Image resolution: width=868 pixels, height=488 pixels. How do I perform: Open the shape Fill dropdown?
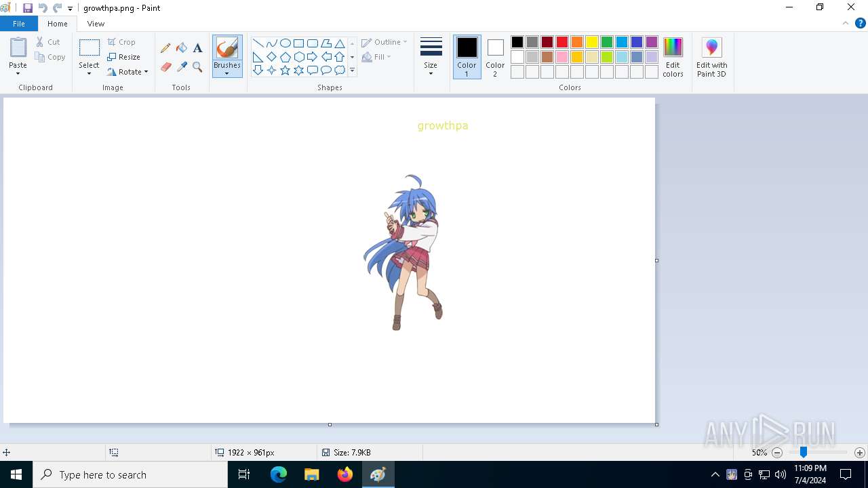(376, 57)
